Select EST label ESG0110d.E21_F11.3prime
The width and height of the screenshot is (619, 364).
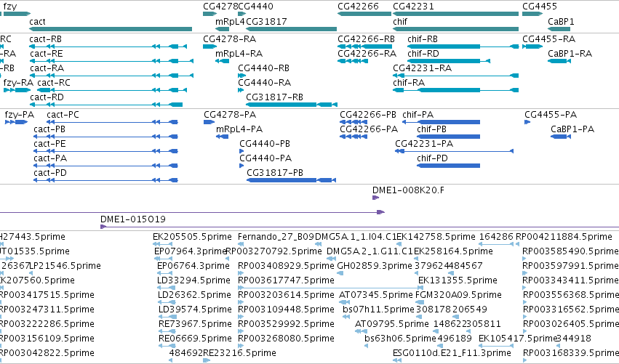point(452,353)
